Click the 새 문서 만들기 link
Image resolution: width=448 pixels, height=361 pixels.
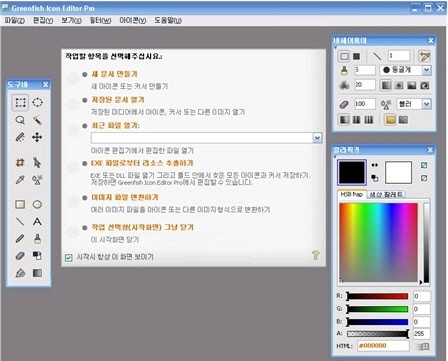pos(114,74)
